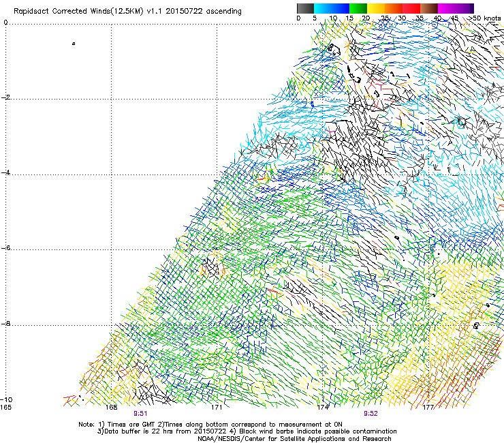
Task: Click the '20150722 ascending' date label in the title
Action: click(x=204, y=12)
